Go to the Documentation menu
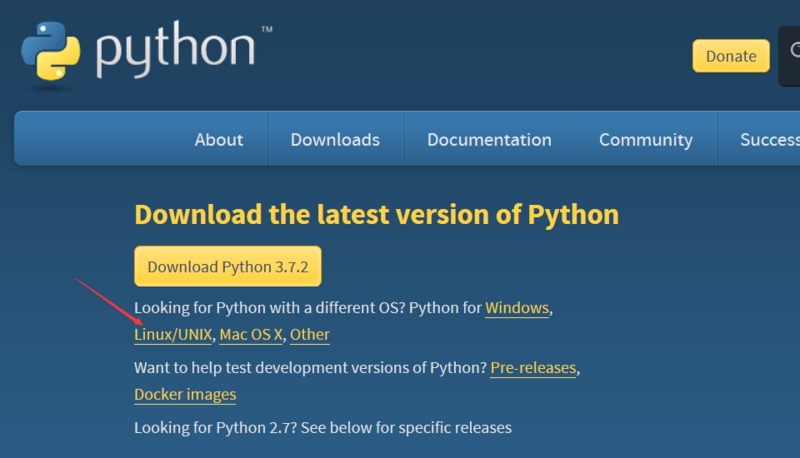The image size is (800, 458). (489, 140)
